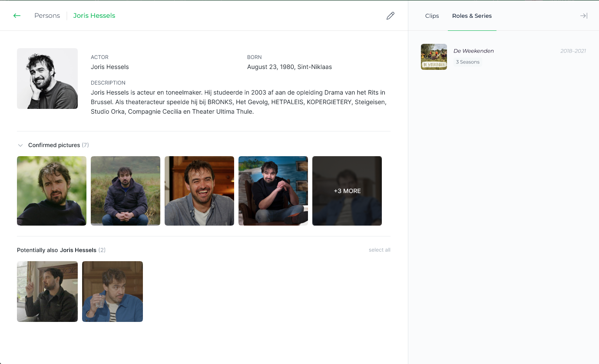Open the black-and-white profile photo
Screen dimensions: 599x364
tap(47, 79)
